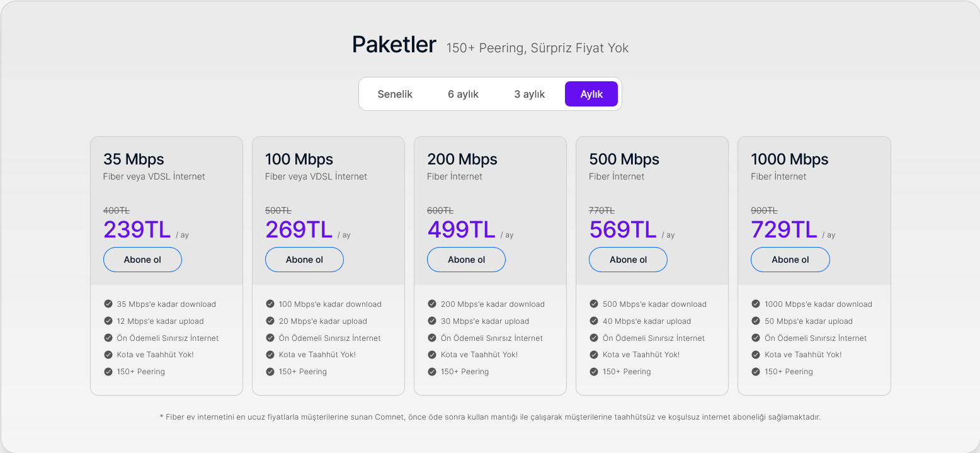Subscribe to the 500 Mbps Fiber plan

(628, 260)
